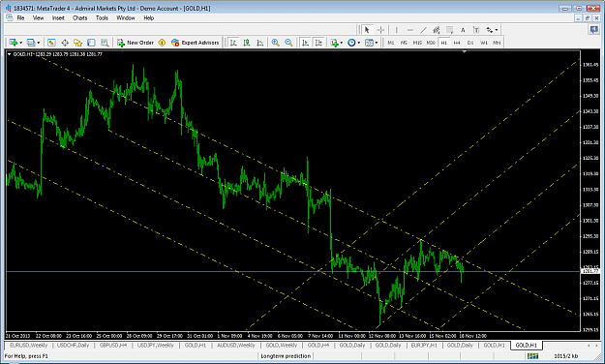
Task: Toggle the Terminal window icon
Action: coord(91,43)
